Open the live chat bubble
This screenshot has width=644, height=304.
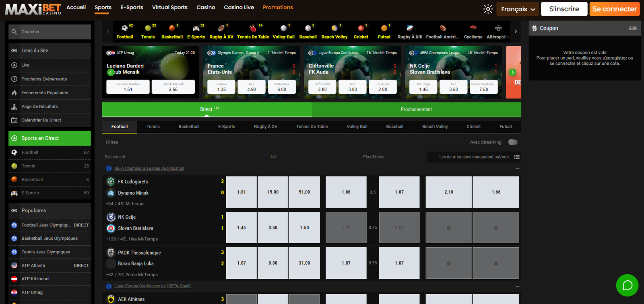click(x=627, y=285)
